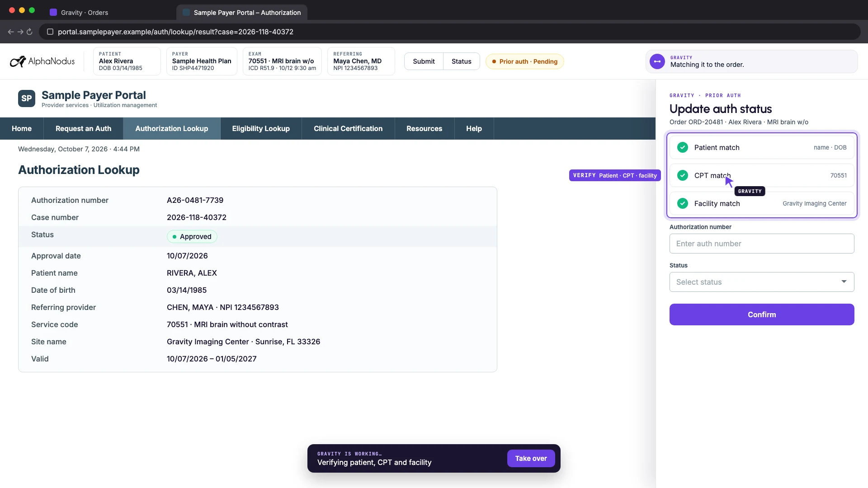Click the browser forward arrow
The height and width of the screenshot is (488, 868).
coord(20,32)
